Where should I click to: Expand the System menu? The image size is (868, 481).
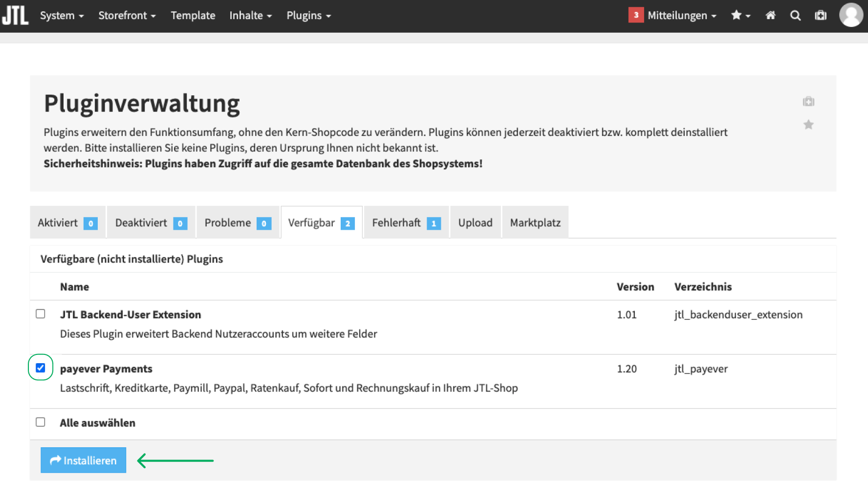[62, 16]
